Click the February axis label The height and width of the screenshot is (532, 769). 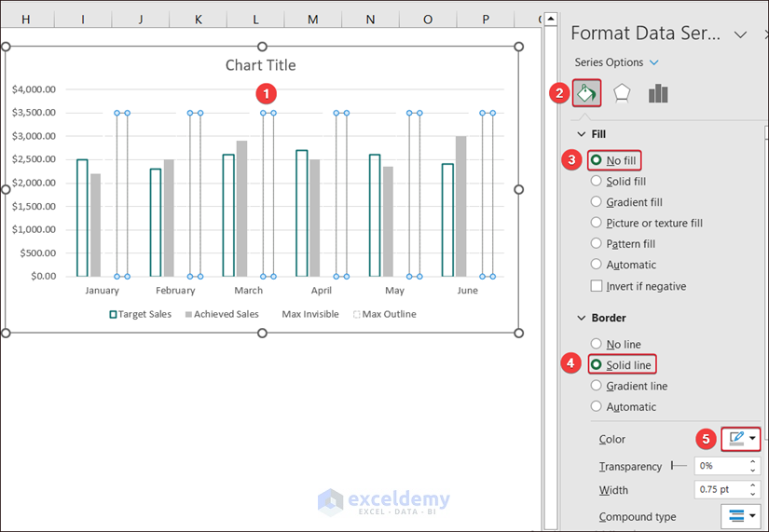(x=175, y=291)
